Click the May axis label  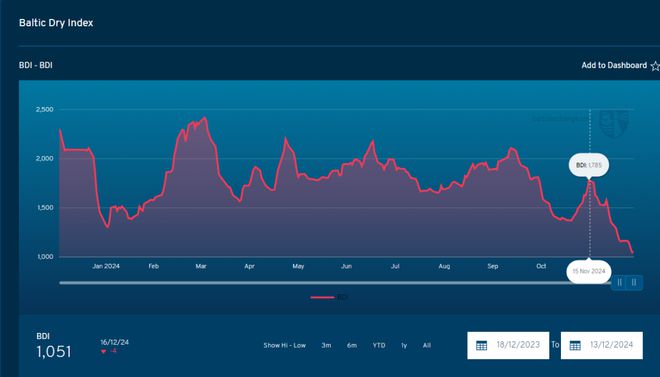pos(298,266)
